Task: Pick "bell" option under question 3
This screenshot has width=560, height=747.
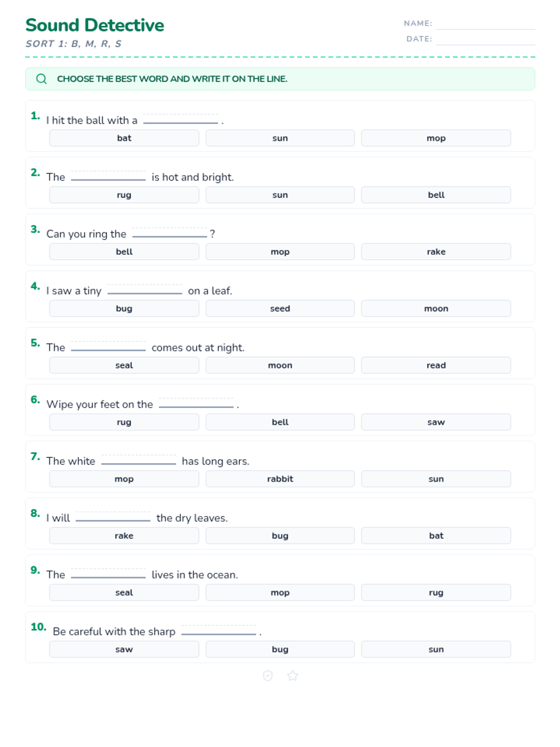Action: point(124,252)
